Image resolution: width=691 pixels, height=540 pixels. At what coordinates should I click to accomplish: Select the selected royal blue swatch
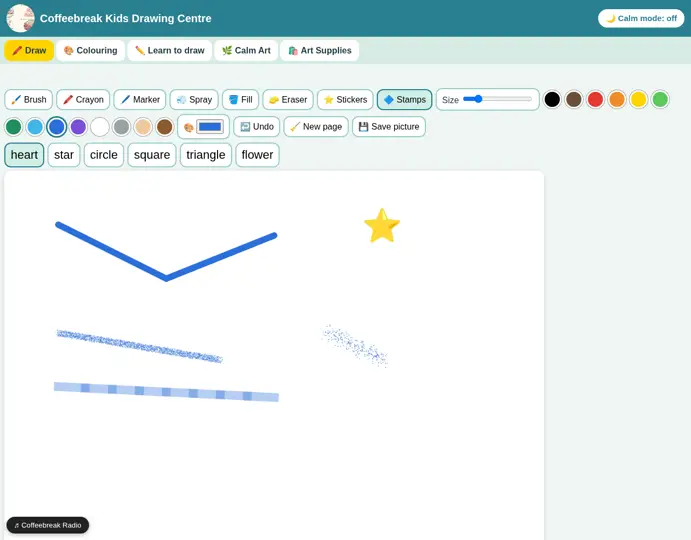point(57,127)
